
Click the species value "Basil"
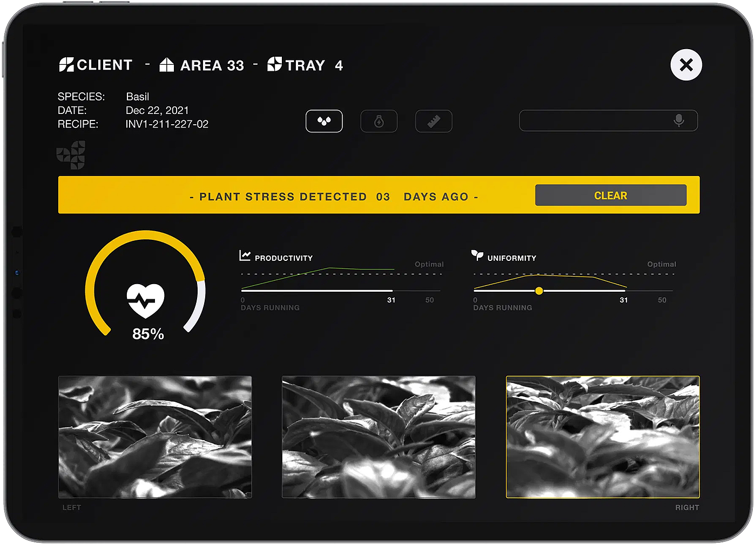coord(138,97)
